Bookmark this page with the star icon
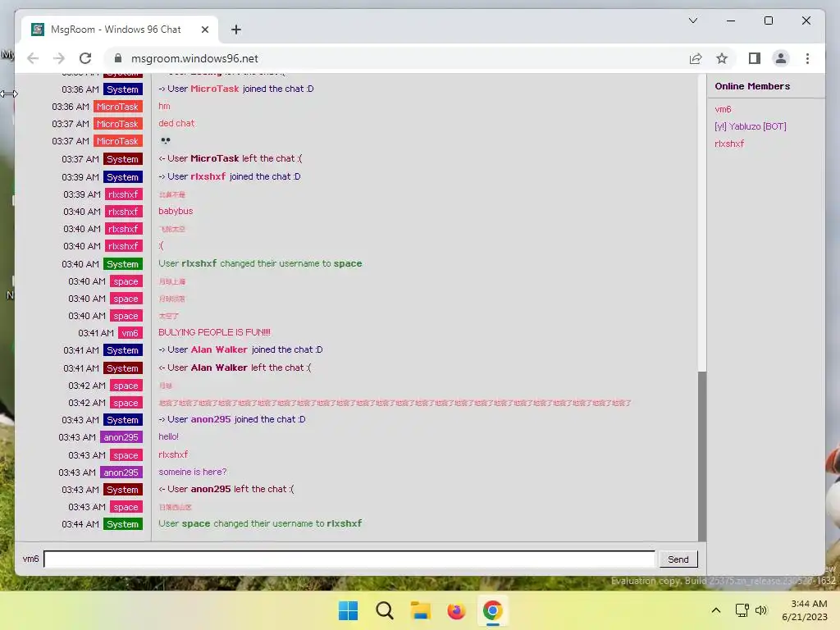The height and width of the screenshot is (630, 840). (x=722, y=58)
